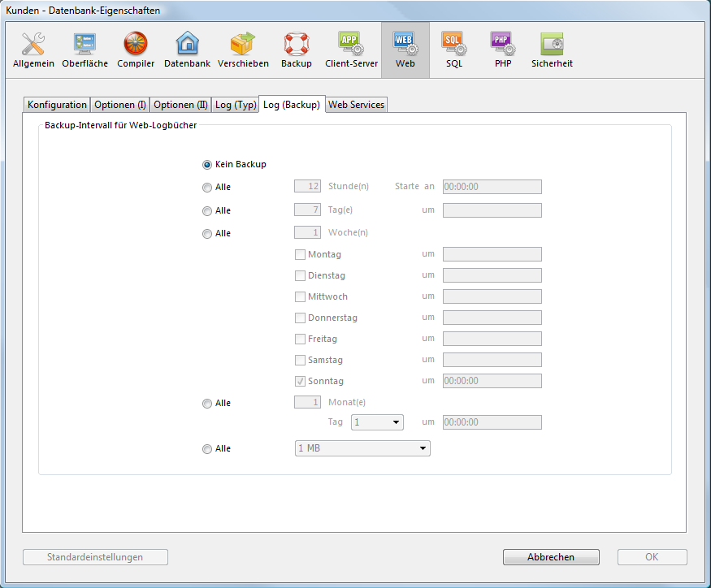This screenshot has height=588, width=711.
Task: Choose the Alle Stunde(n) radio button
Action: pos(208,188)
